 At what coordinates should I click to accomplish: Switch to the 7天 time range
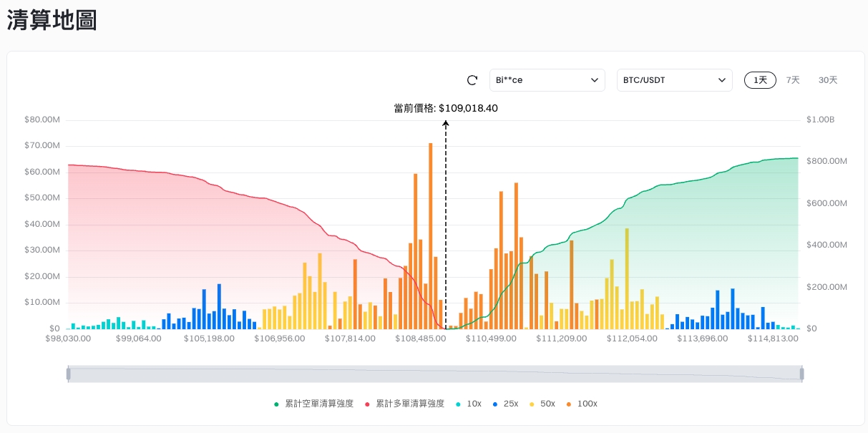[793, 80]
